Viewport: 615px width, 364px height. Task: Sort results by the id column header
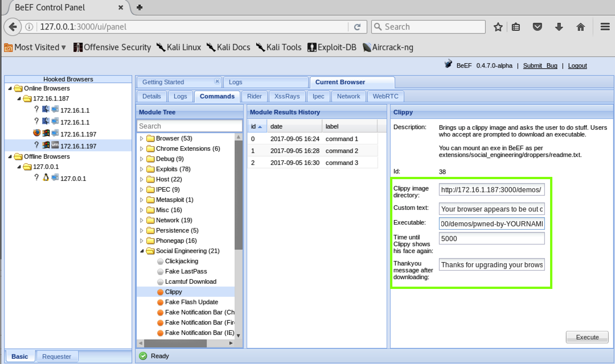(x=257, y=127)
